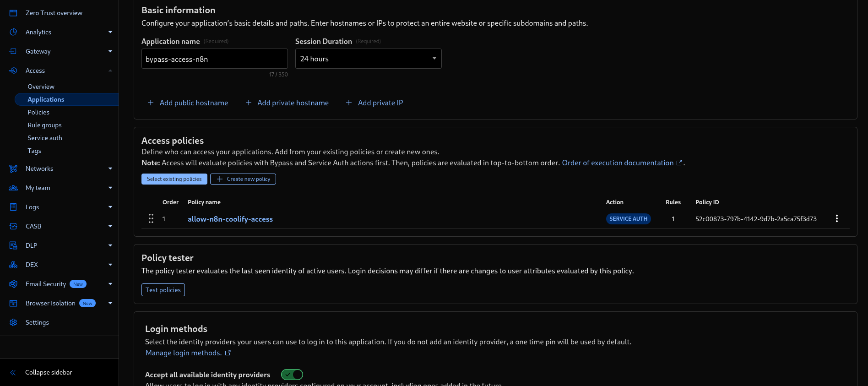Screen dimensions: 868x386
Task: Open the three-dot menu for allow-n8n-coolify-access
Action: [836, 219]
